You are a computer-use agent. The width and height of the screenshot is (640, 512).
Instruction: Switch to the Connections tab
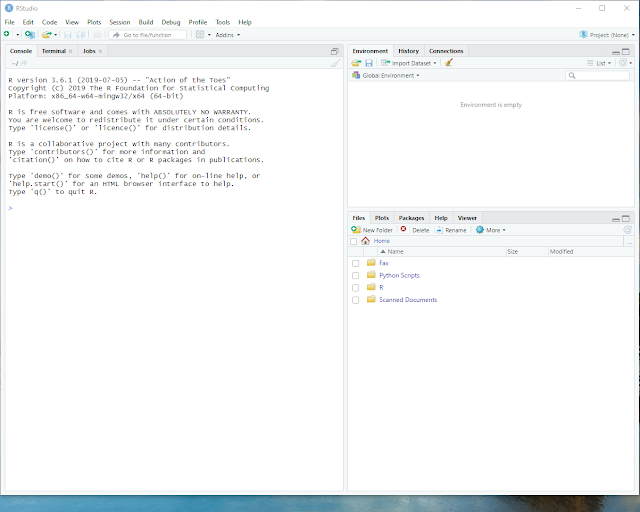[x=446, y=51]
